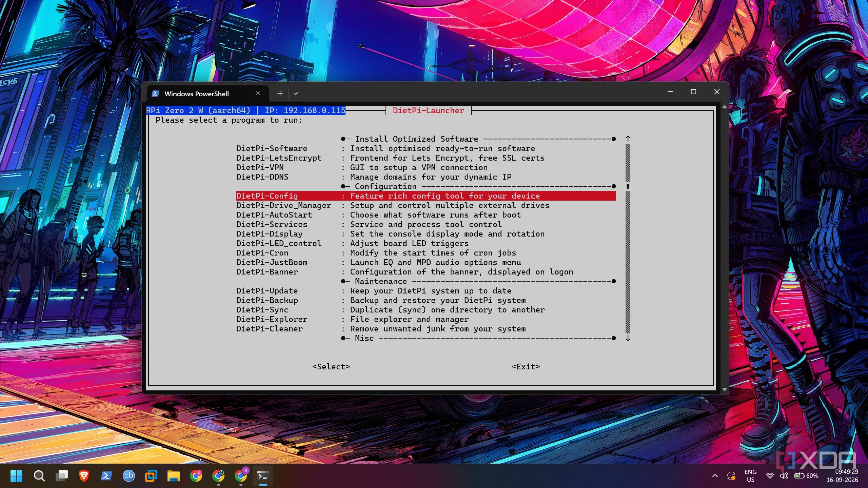Open qBittorrent from the taskbar
868x488 pixels.
[x=129, y=476]
